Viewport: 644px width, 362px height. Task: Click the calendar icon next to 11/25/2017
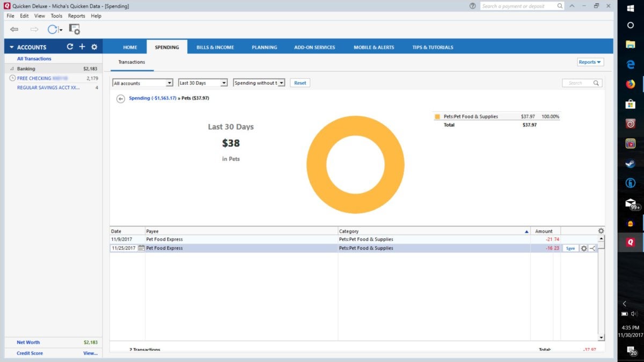(x=141, y=248)
